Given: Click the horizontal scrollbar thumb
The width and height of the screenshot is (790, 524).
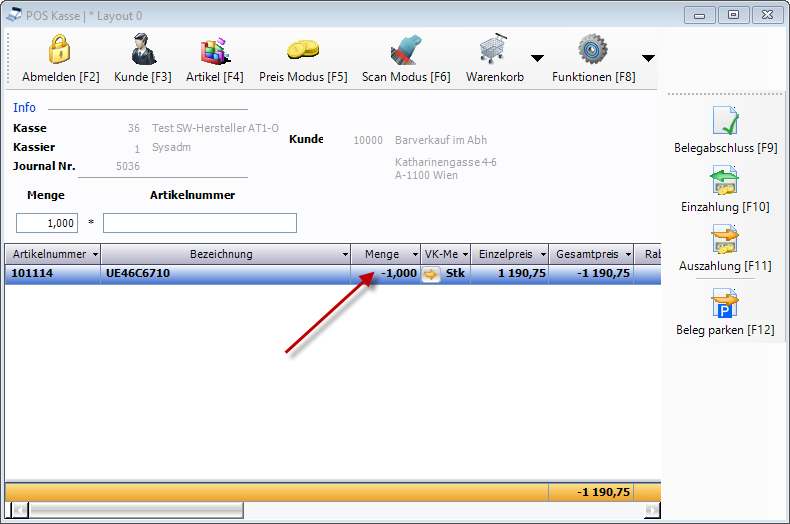Looking at the screenshot, I should tap(136, 510).
